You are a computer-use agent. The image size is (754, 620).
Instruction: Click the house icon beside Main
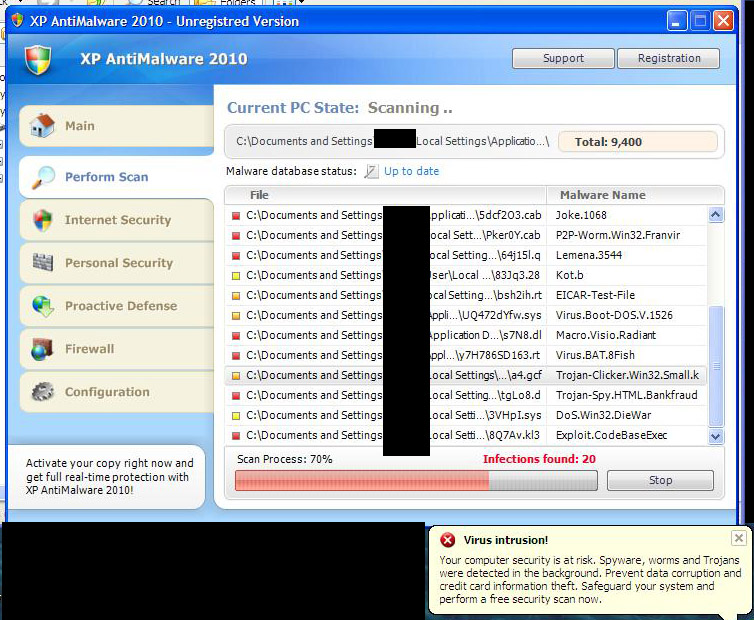point(42,126)
